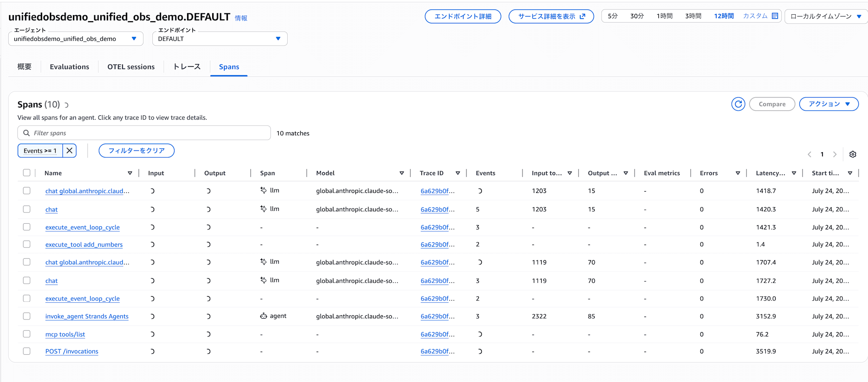This screenshot has width=868, height=382.
Task: Sort by Trace ID column arrow
Action: coord(458,173)
